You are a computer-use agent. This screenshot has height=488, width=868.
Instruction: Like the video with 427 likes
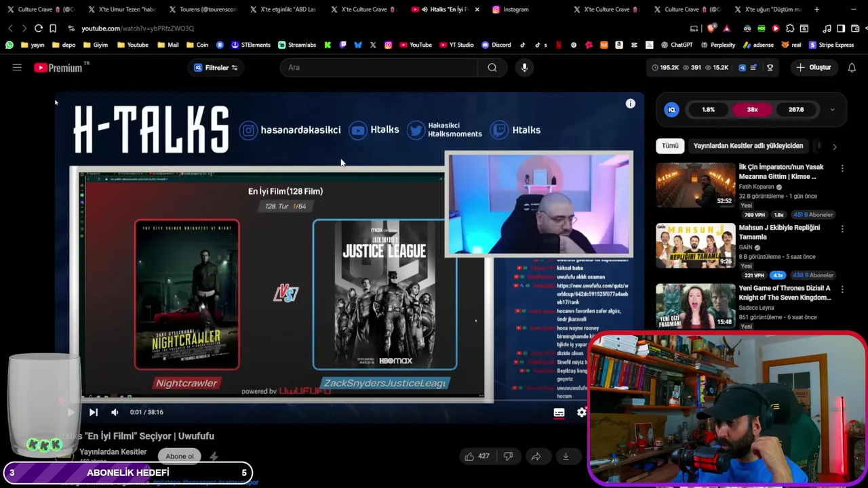[477, 456]
